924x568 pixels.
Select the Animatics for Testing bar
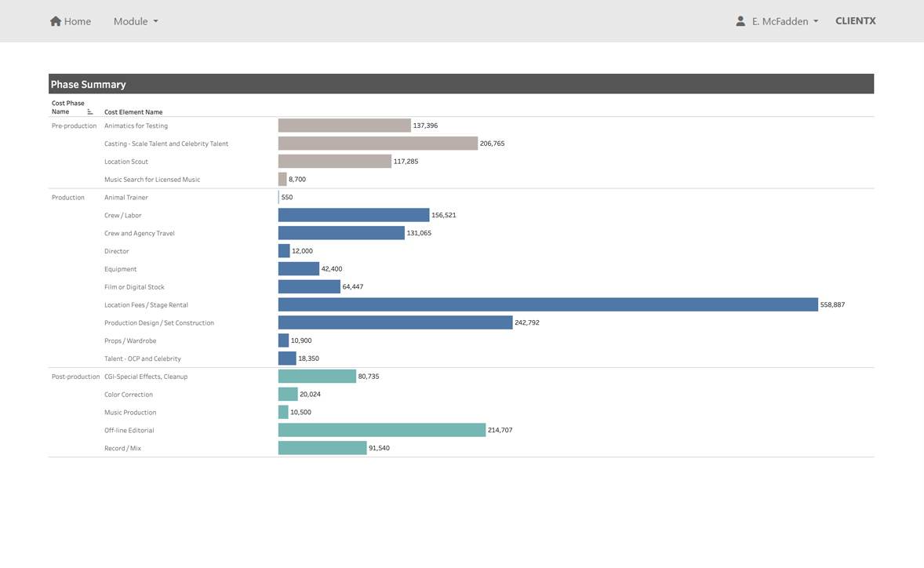344,125
